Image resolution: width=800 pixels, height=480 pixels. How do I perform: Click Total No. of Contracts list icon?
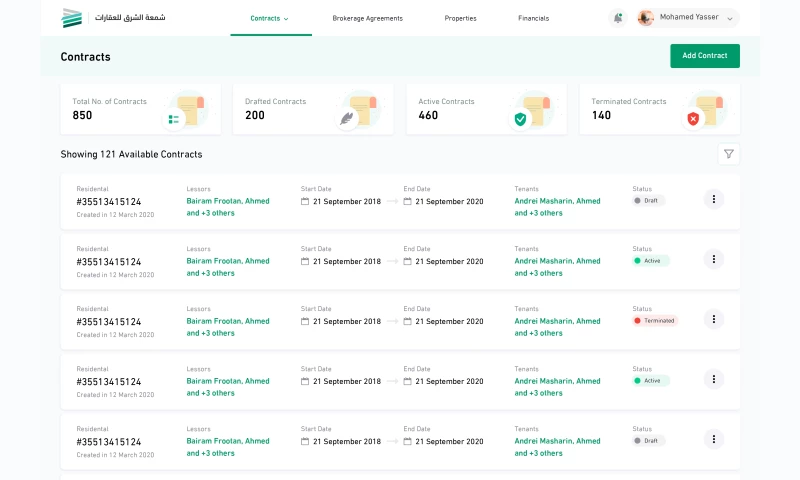[x=174, y=119]
